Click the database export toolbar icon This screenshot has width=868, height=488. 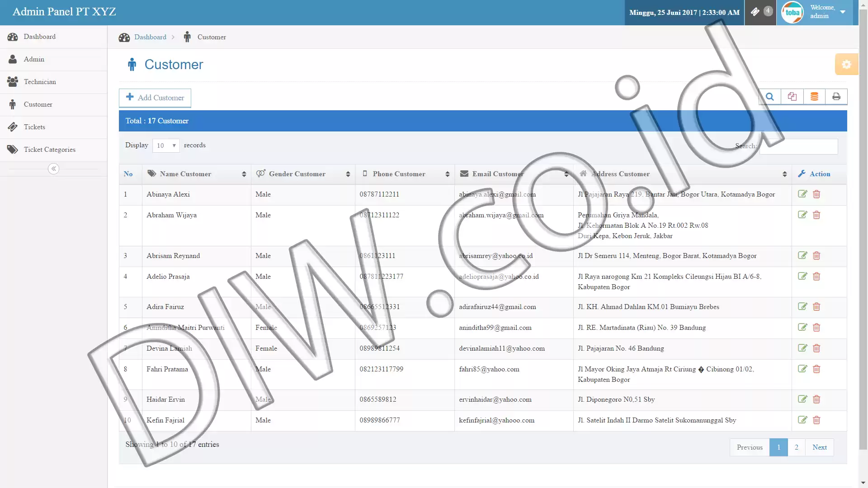coord(814,97)
